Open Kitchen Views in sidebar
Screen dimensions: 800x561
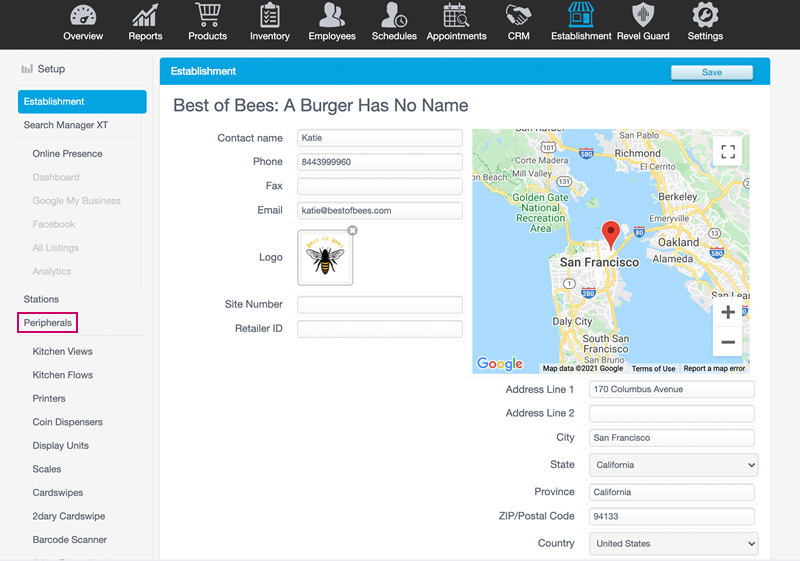click(62, 352)
